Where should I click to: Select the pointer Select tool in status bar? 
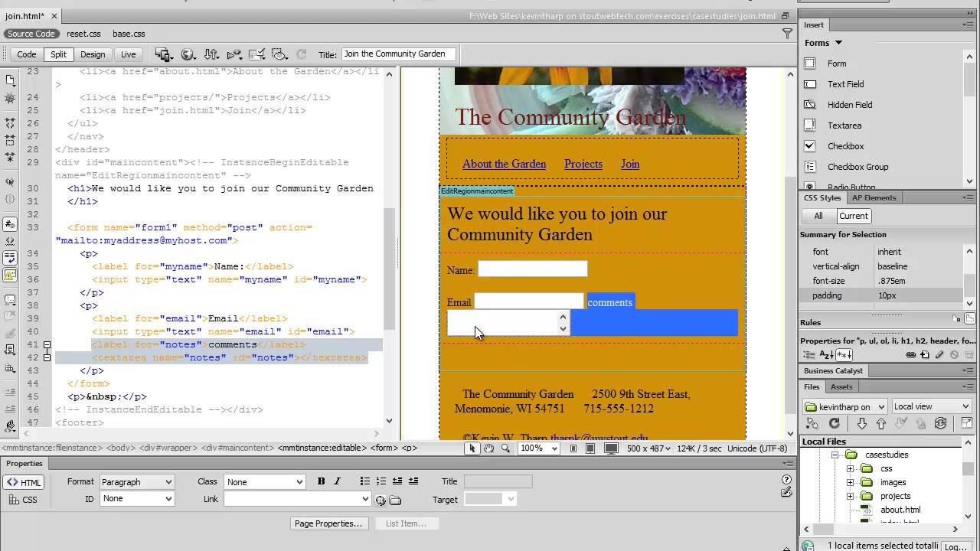pyautogui.click(x=472, y=448)
